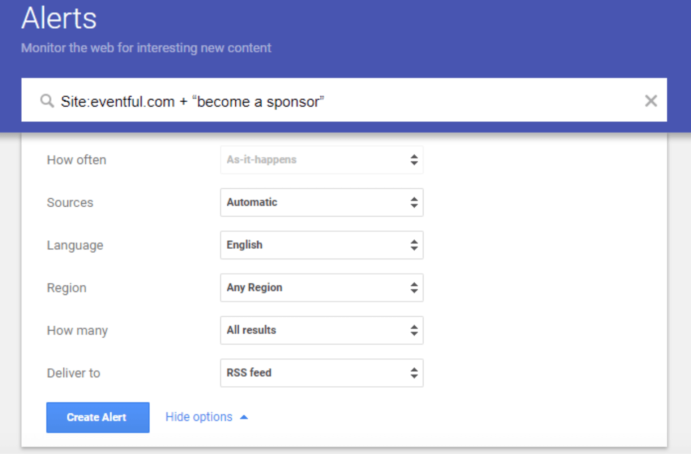Open the How often dropdown
The image size is (691, 454).
(x=322, y=160)
